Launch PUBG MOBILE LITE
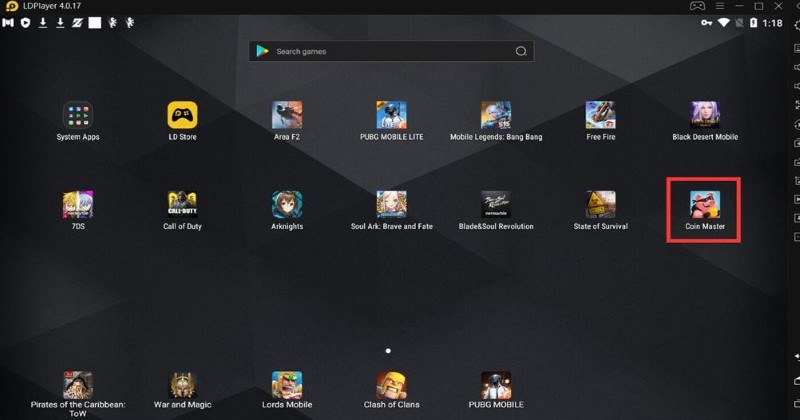800x420 pixels. [x=391, y=115]
